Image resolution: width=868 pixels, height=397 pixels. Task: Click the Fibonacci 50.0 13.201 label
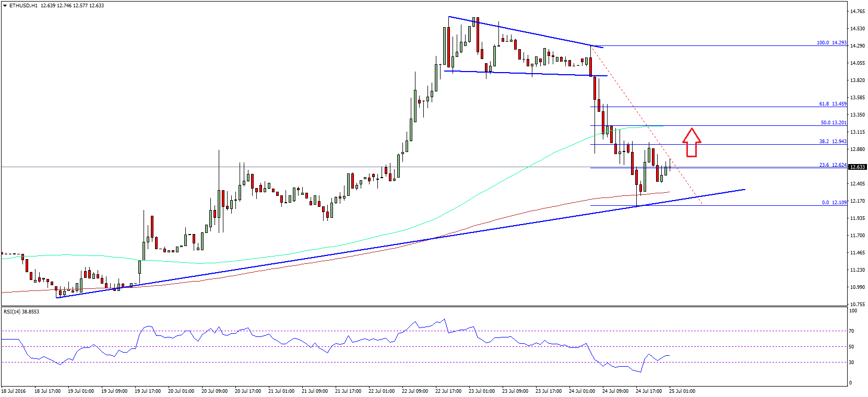pos(834,123)
